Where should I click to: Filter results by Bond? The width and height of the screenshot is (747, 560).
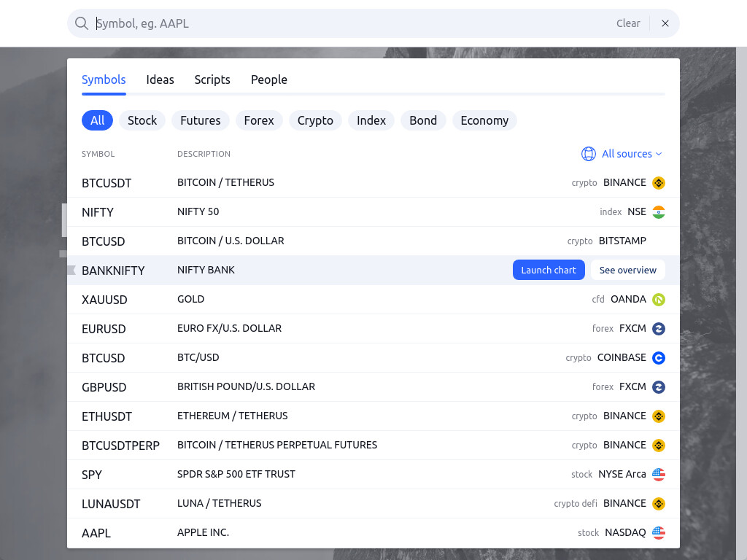[x=423, y=120]
